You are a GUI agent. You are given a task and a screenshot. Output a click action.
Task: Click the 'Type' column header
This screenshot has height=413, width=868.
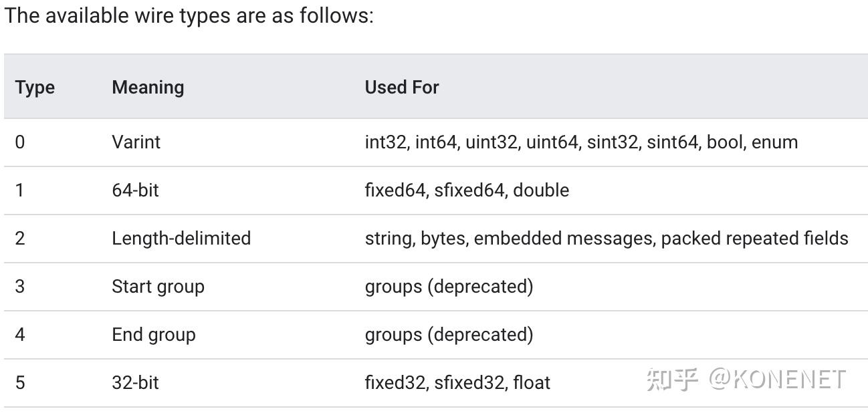tap(35, 88)
